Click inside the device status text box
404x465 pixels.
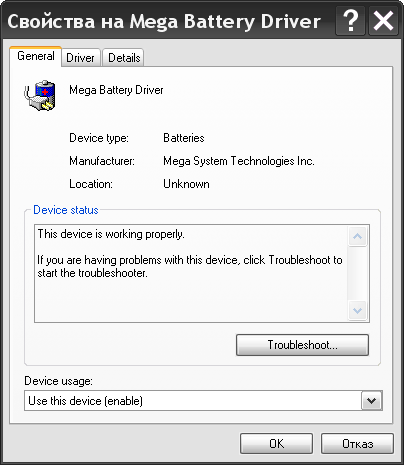[191, 273]
